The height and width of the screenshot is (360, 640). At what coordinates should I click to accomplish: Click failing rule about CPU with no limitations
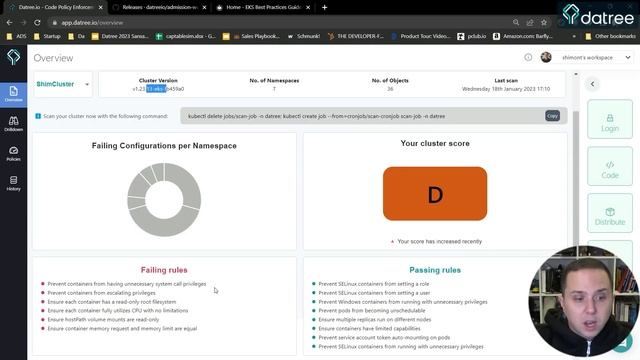click(118, 311)
